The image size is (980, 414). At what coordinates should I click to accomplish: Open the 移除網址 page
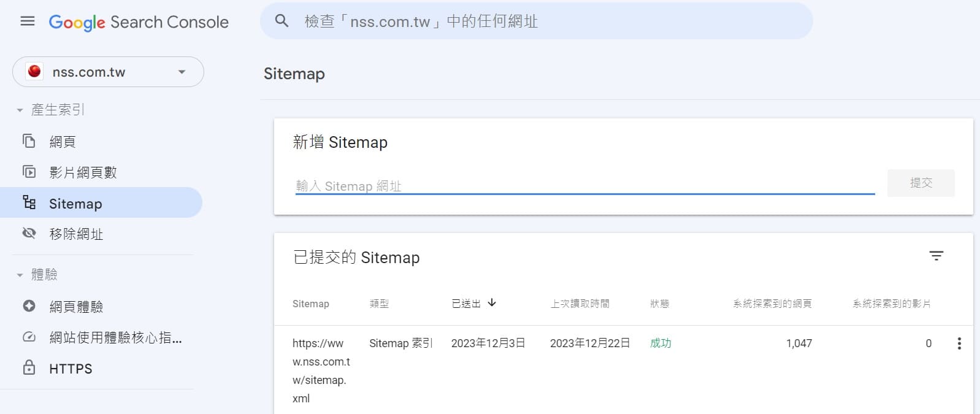click(76, 234)
